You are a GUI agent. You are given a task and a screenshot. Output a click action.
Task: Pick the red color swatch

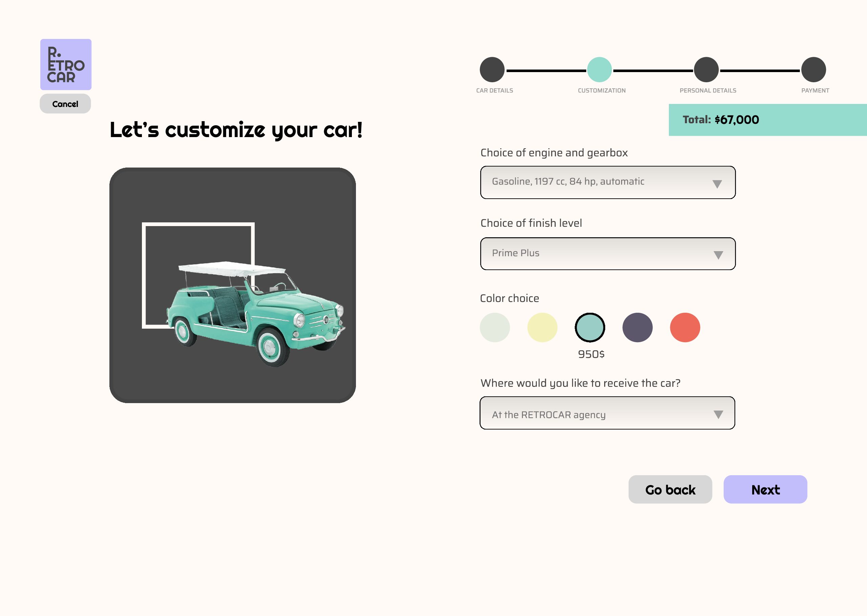(x=685, y=327)
